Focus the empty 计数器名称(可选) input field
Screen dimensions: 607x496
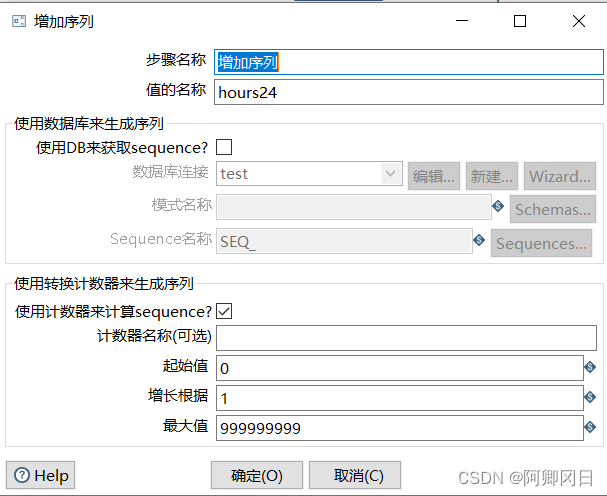pos(405,338)
